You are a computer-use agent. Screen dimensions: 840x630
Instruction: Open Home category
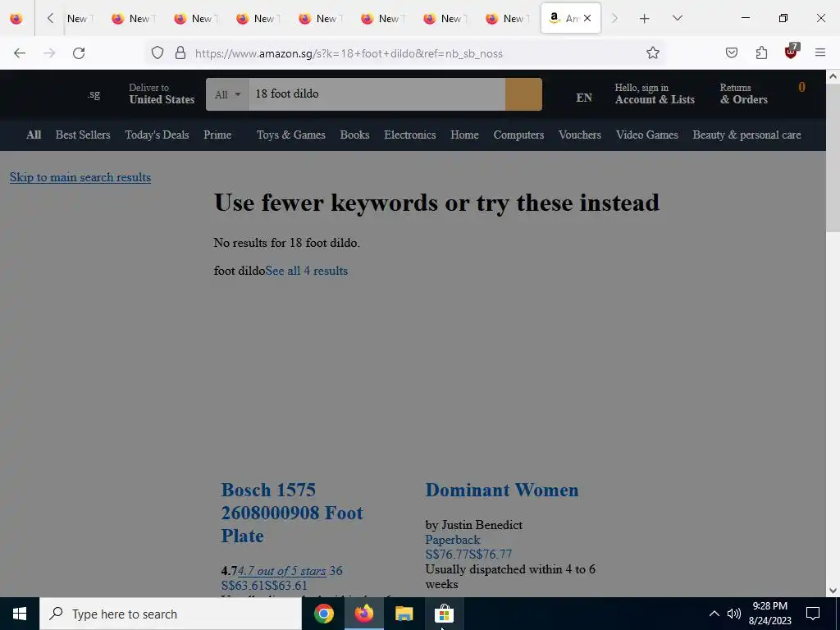pyautogui.click(x=464, y=135)
